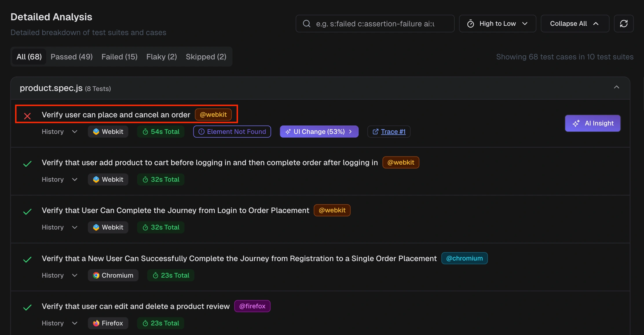
Task: Click the red X failure icon
Action: coord(27,116)
